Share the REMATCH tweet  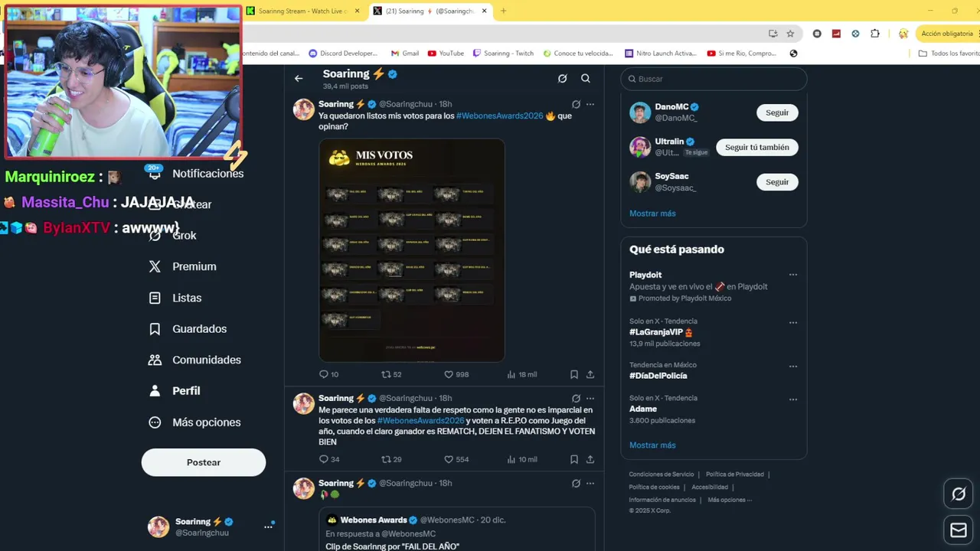590,459
